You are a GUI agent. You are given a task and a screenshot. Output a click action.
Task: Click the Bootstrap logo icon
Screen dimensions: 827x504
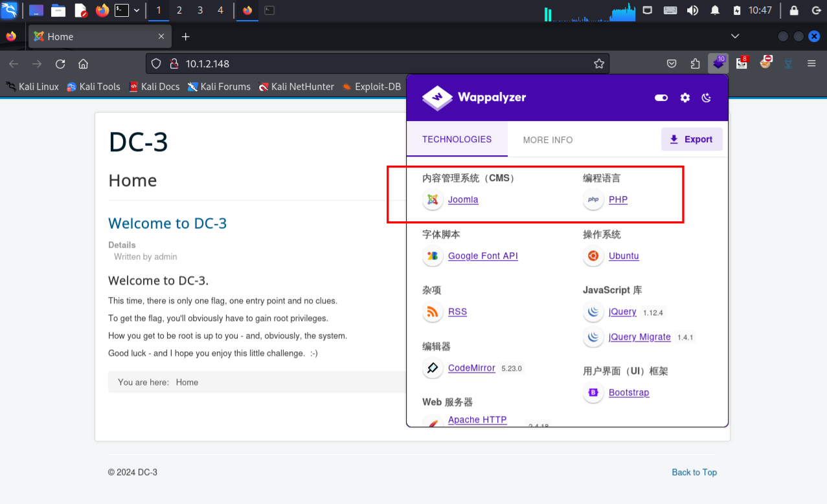point(593,392)
